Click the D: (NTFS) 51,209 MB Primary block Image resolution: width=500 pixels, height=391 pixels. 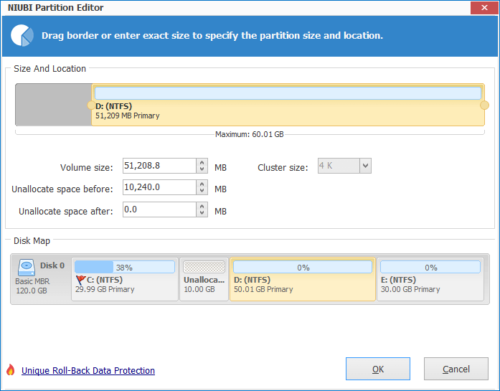288,105
